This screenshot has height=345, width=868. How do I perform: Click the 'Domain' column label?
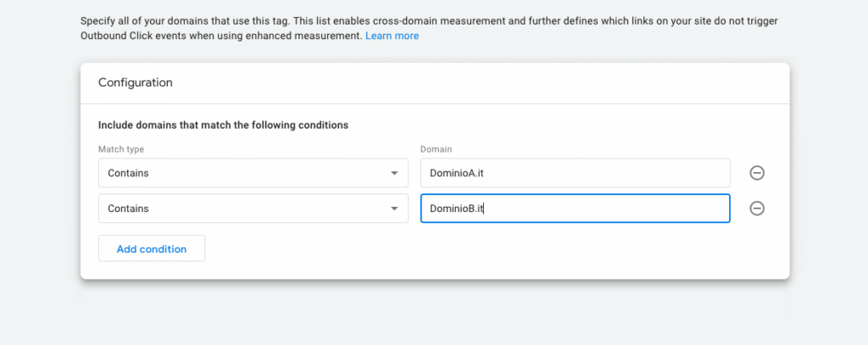point(436,149)
